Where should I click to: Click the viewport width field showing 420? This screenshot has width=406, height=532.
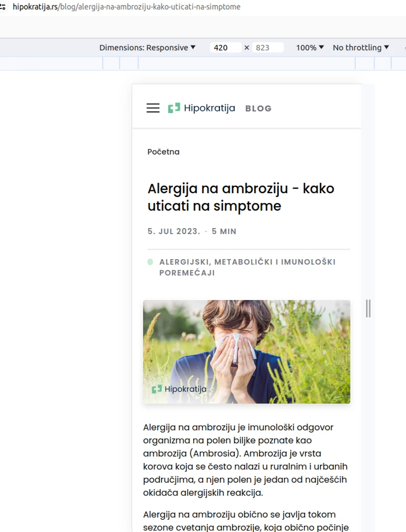(x=225, y=48)
